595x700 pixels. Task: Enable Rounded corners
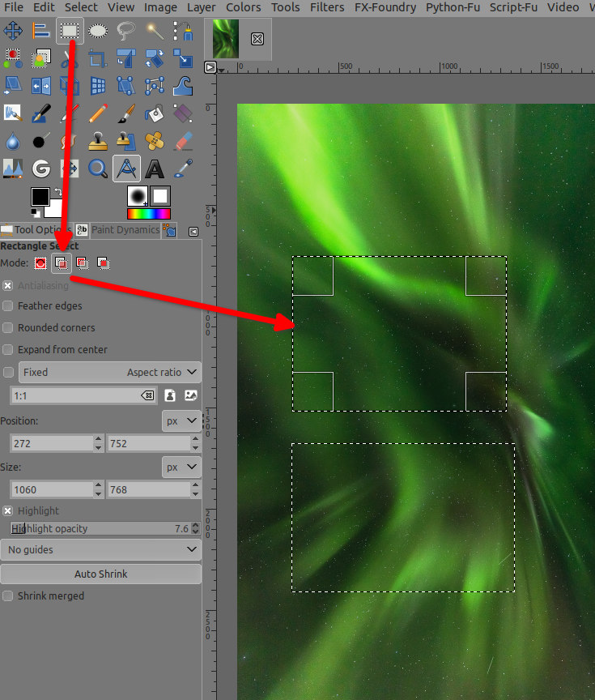pyautogui.click(x=7, y=327)
